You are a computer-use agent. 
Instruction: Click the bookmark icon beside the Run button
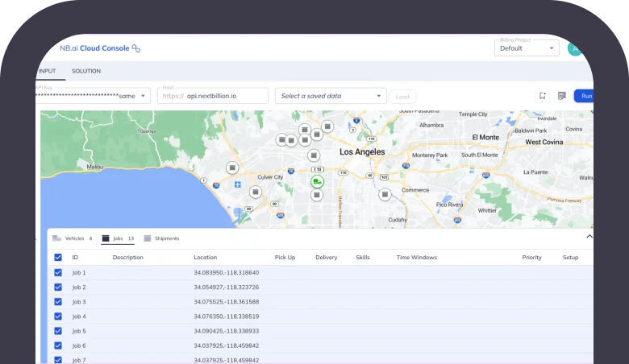[x=543, y=96]
